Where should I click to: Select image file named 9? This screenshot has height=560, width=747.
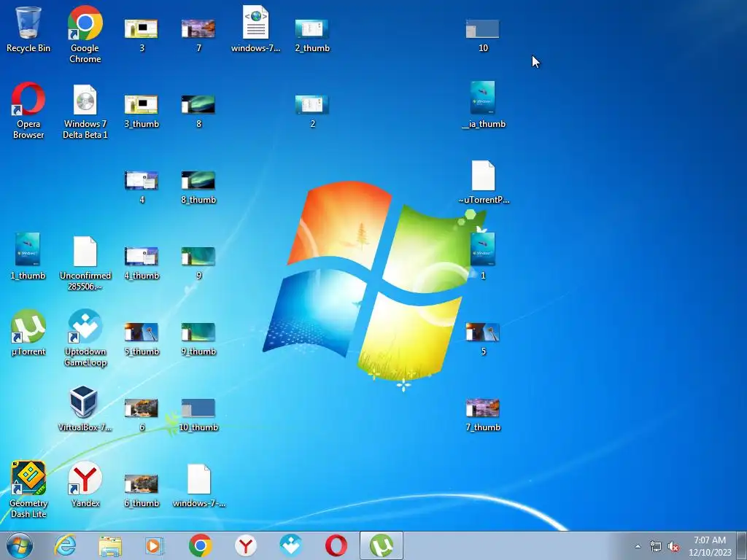coord(198,262)
